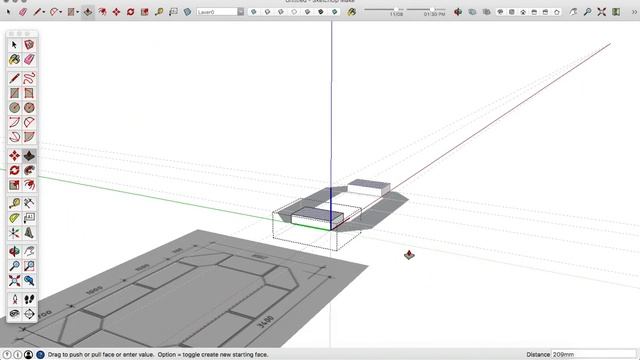
Task: Open the Line tool dropdown arrow
Action: pos(44,12)
